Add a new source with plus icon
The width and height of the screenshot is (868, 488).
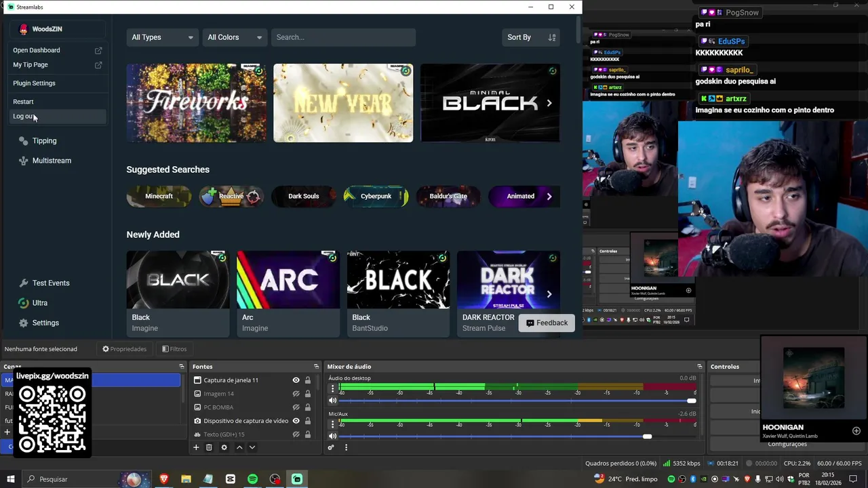(196, 447)
